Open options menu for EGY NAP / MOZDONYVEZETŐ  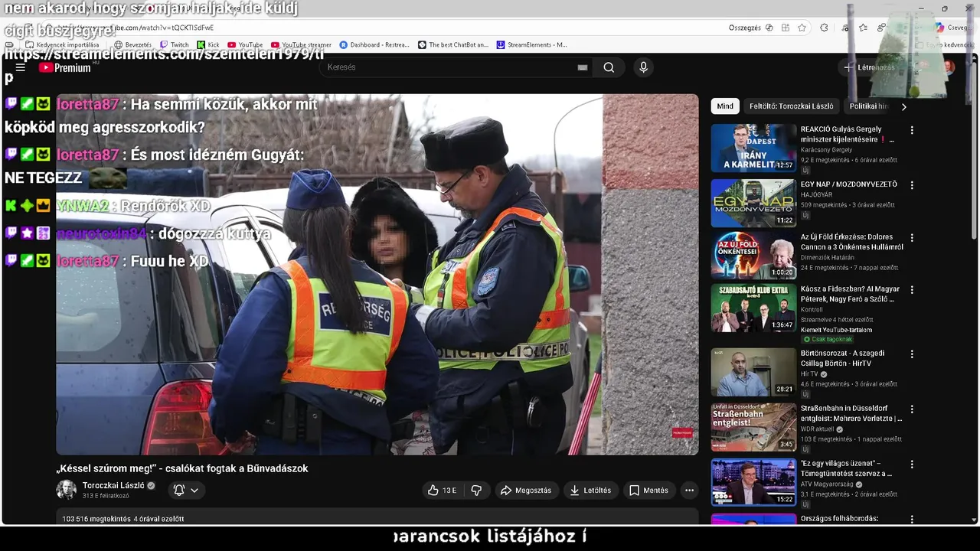[x=912, y=185]
